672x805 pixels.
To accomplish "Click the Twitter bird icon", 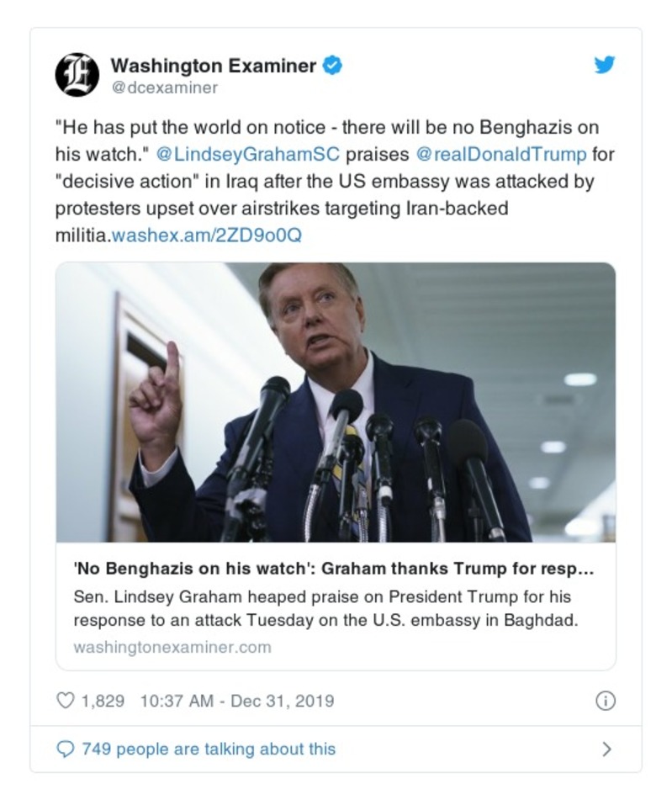I will 604,64.
